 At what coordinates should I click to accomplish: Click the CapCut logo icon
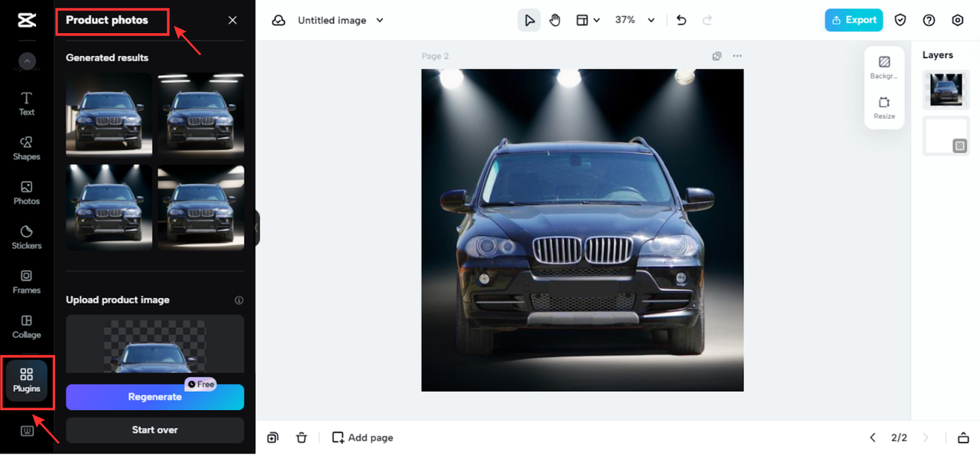click(x=27, y=20)
